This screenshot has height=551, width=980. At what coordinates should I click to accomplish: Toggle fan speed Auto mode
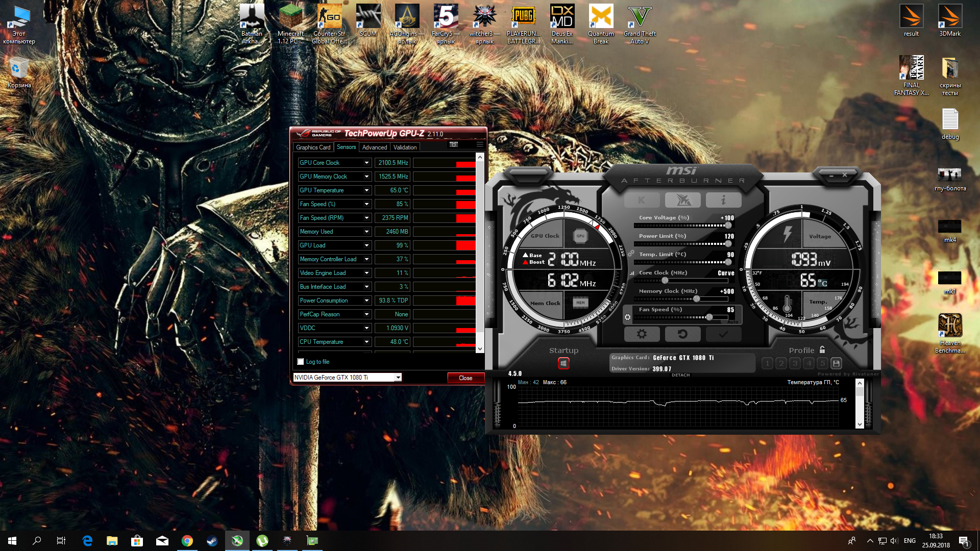[x=732, y=322]
